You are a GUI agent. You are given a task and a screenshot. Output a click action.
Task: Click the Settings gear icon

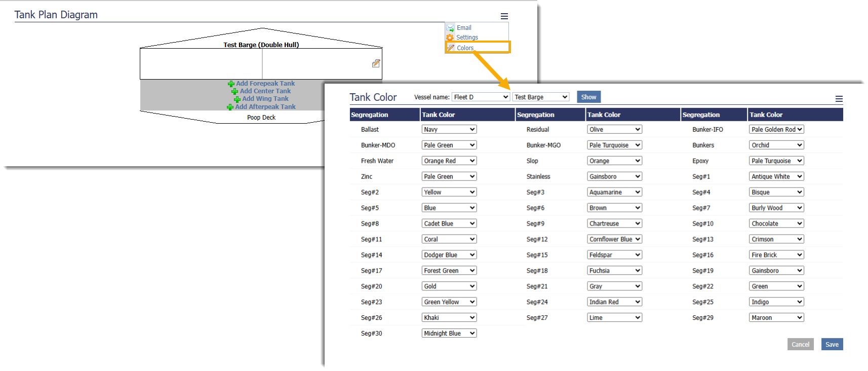click(x=450, y=38)
